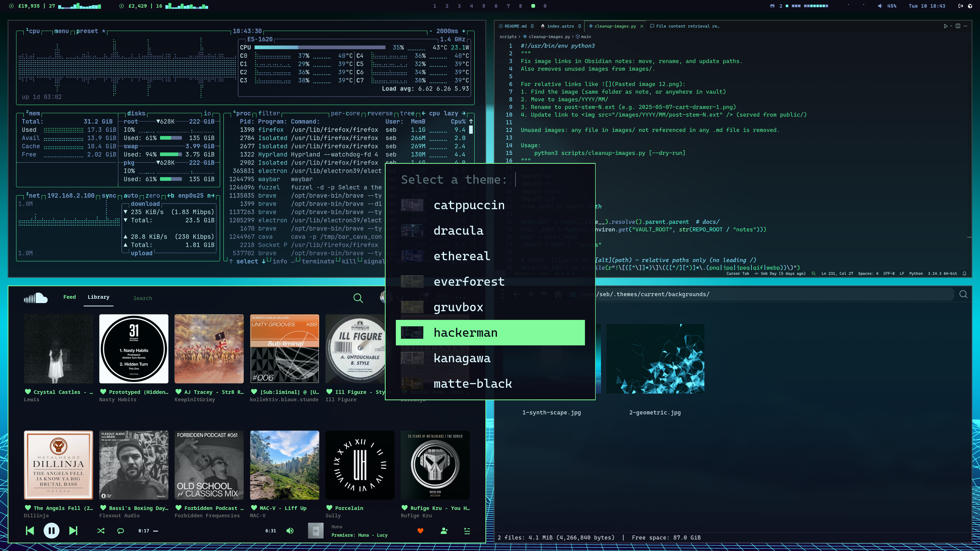Expand the editor more actions ellipsis
This screenshot has height=551, width=980.
coord(965,26)
